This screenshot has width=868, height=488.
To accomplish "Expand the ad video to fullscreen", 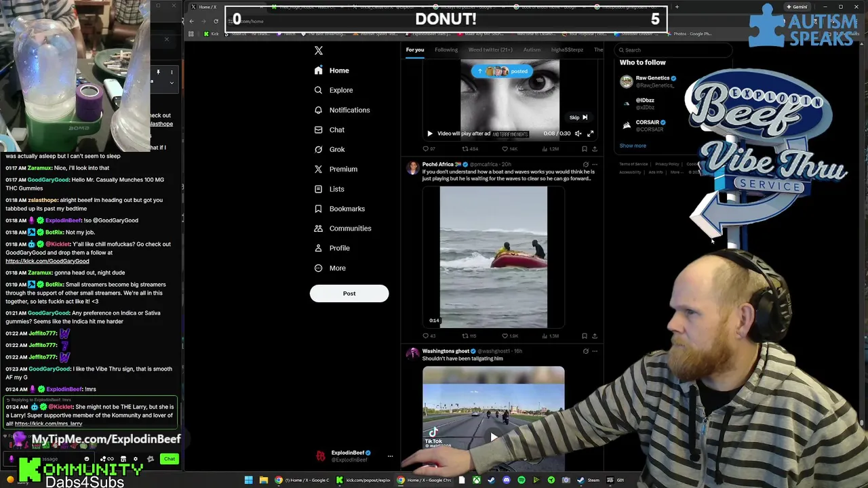I will tap(590, 134).
